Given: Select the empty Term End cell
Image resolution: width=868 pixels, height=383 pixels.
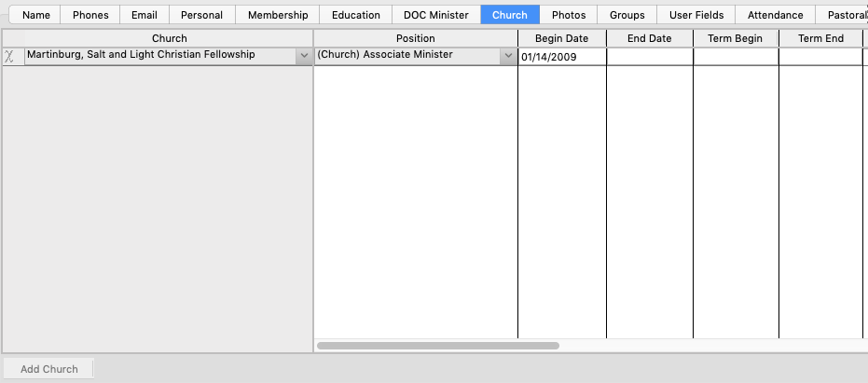Looking at the screenshot, I should [820, 57].
